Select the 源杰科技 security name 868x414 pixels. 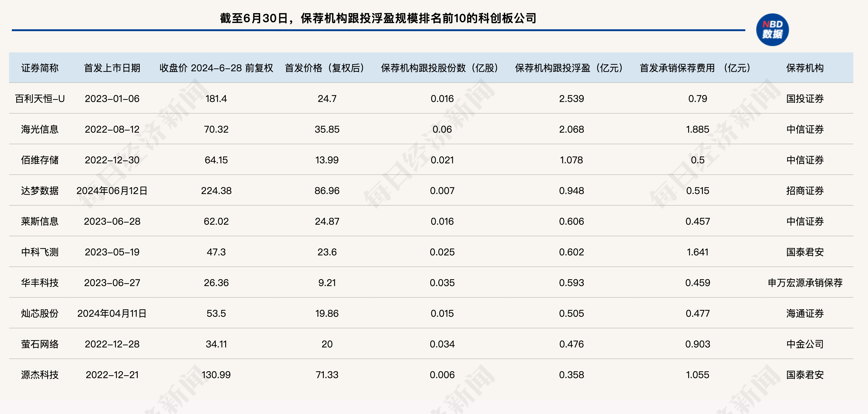(40, 375)
